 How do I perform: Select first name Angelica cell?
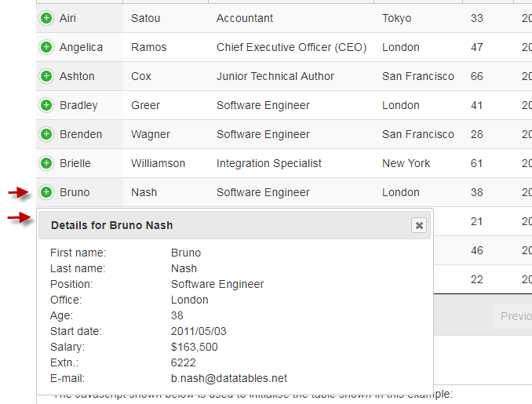tap(80, 47)
